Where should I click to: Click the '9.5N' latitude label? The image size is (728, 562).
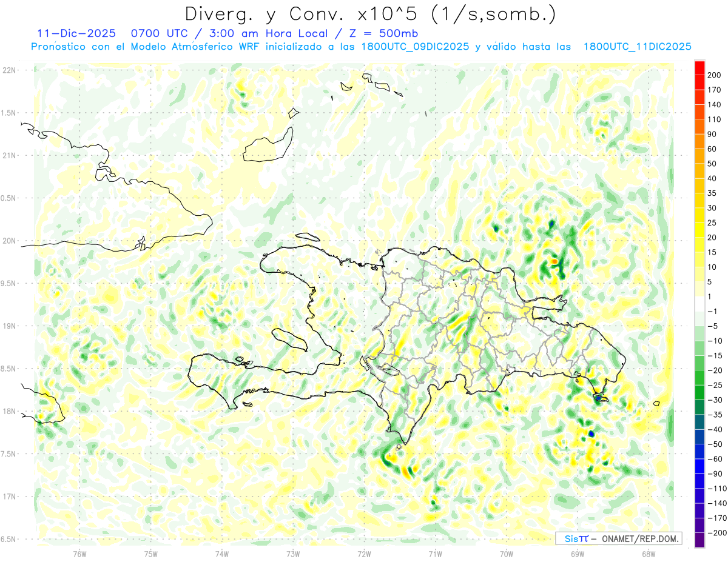pyautogui.click(x=8, y=283)
